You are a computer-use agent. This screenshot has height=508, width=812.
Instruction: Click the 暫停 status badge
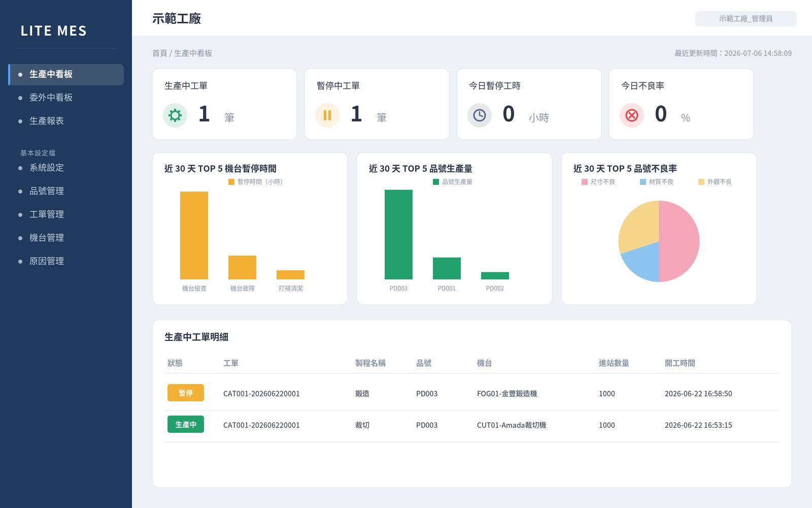point(186,393)
